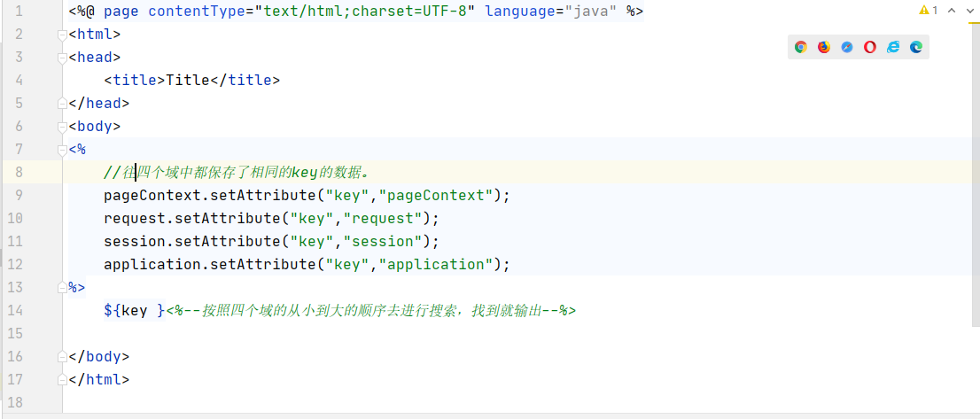Go to previous highlighted error arrow

pyautogui.click(x=952, y=11)
